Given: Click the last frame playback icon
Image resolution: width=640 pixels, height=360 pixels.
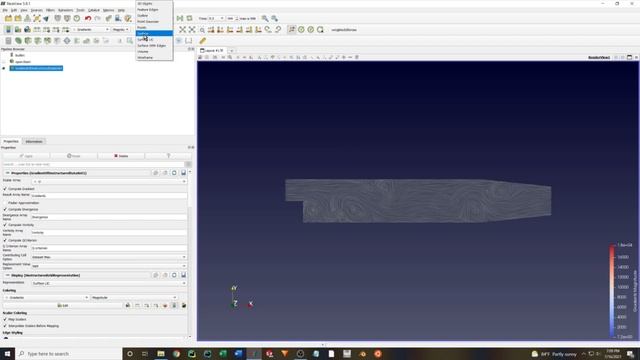Looking at the screenshot, I should (180, 18).
